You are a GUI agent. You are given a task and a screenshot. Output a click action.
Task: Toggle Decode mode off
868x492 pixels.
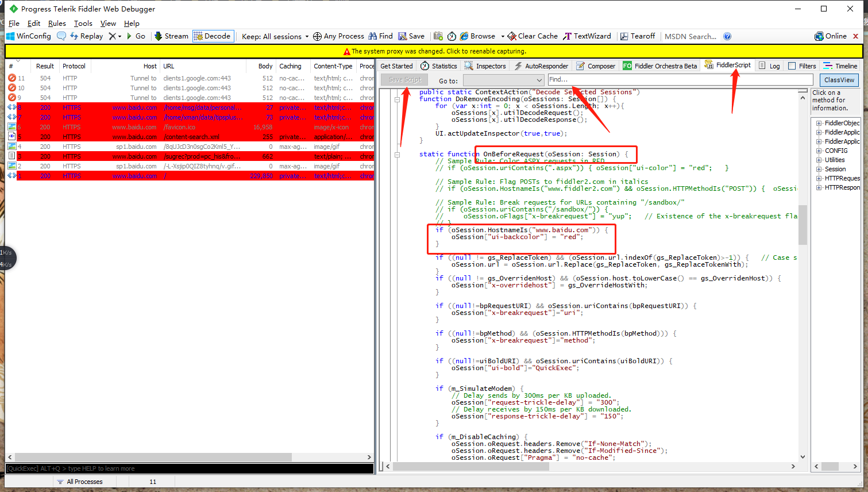click(213, 36)
